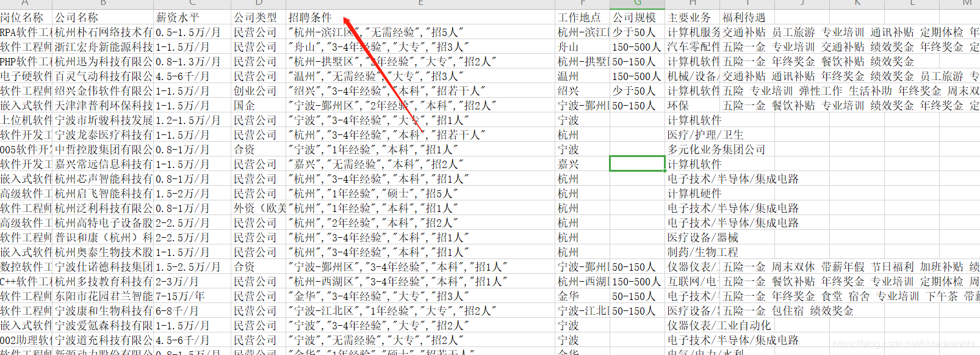Image resolution: width=980 pixels, height=355 pixels.
Task: Select the 公司类型 header cell
Action: tap(259, 18)
